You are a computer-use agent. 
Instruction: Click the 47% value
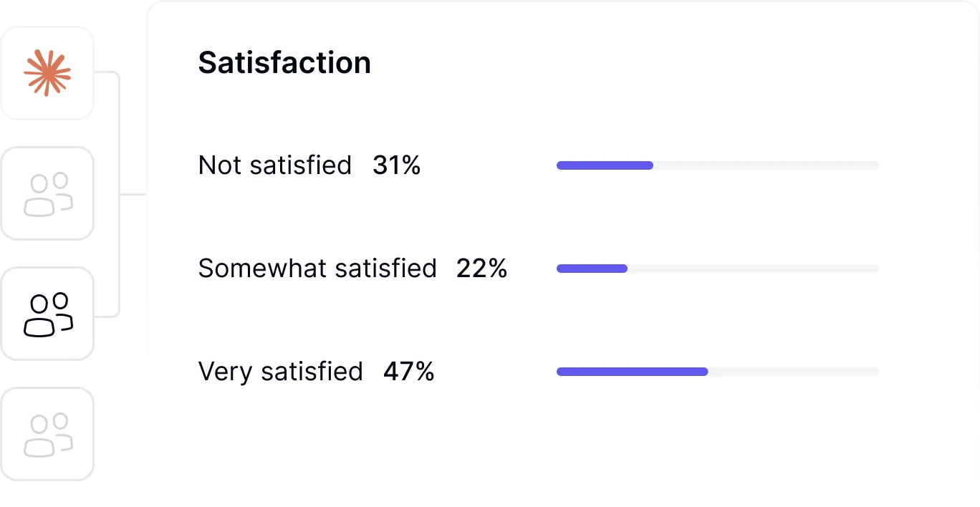408,372
